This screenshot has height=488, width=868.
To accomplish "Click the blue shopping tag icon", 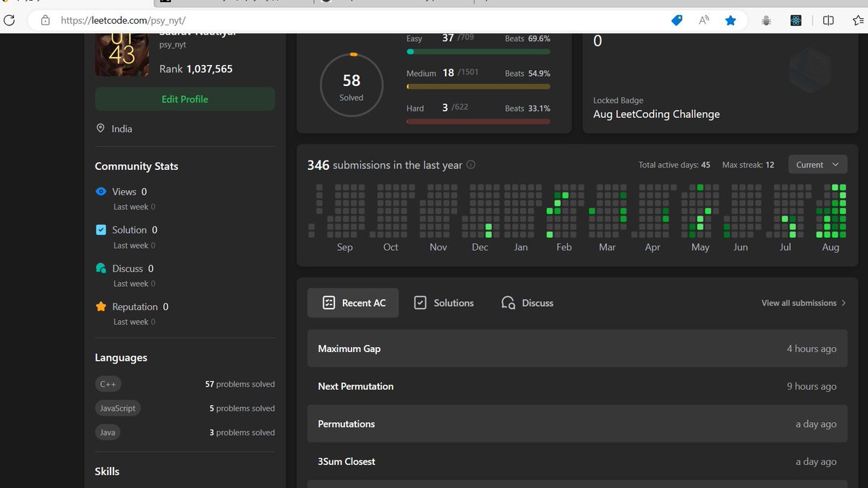I will (x=677, y=21).
